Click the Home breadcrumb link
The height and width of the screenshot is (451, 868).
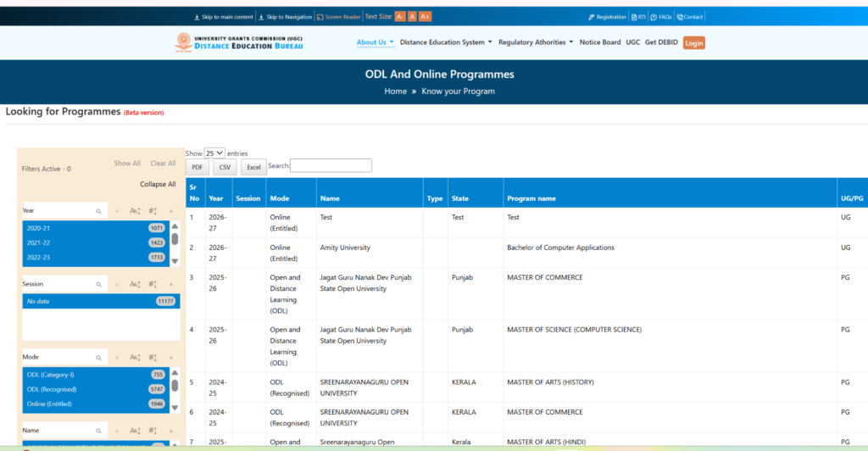[x=395, y=92]
